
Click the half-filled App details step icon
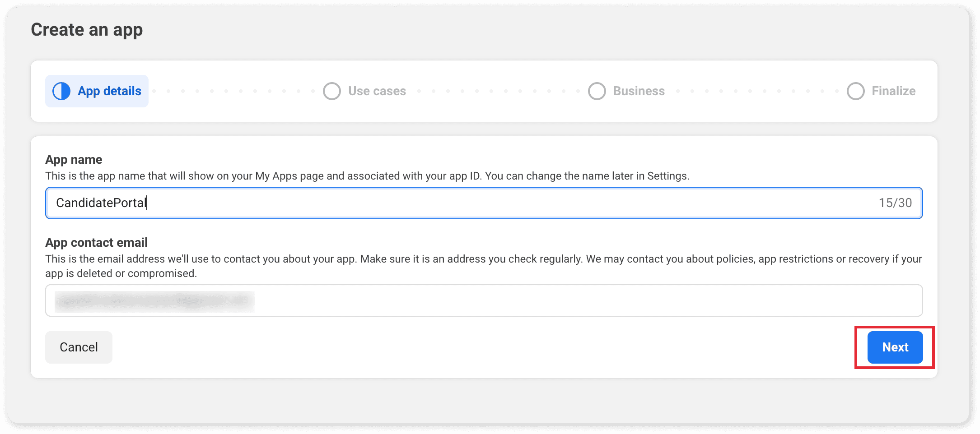pos(61,91)
